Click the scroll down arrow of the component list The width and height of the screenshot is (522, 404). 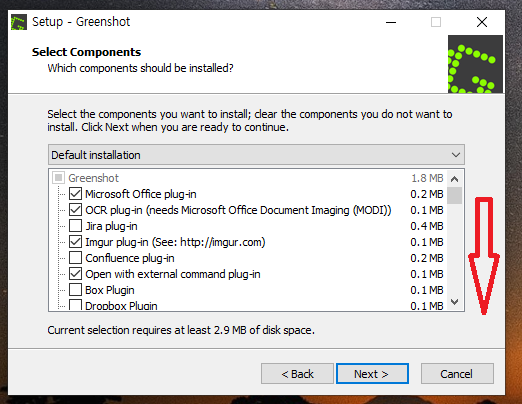pos(454,302)
